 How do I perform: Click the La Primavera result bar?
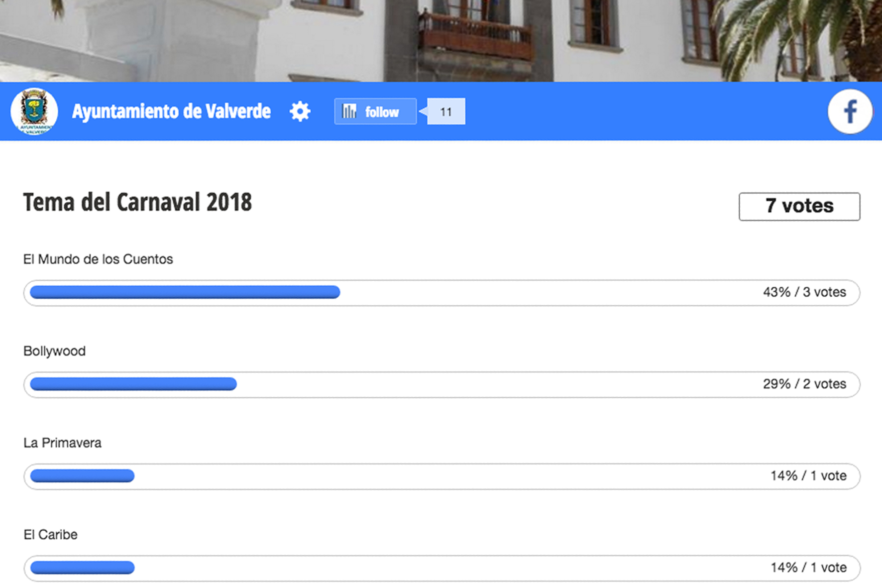coord(82,476)
